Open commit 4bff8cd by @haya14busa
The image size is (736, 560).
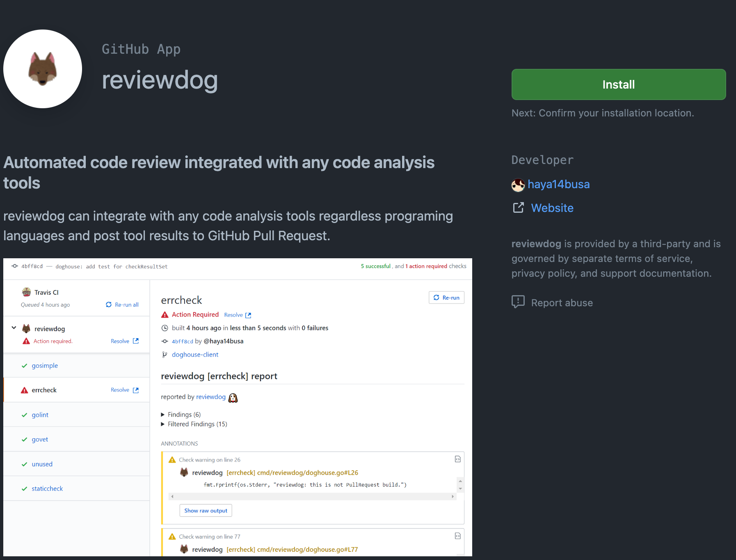182,341
